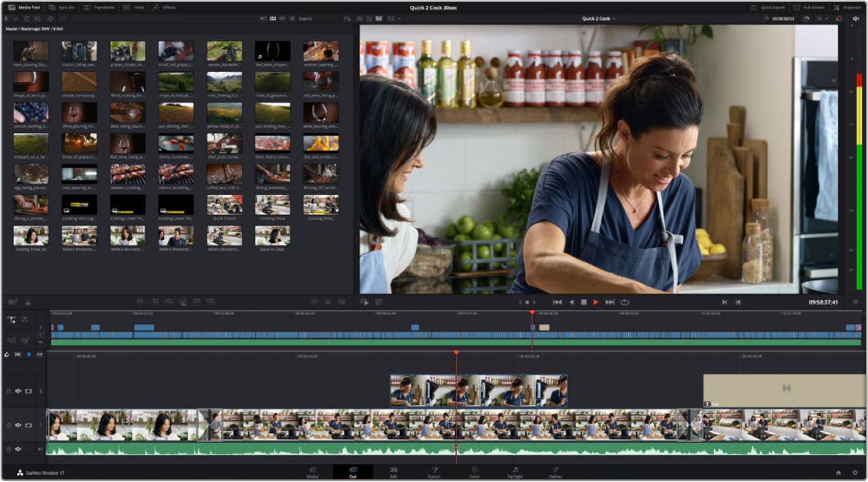The width and height of the screenshot is (868, 482).
Task: Click the Place on Top icon
Action: [197, 301]
